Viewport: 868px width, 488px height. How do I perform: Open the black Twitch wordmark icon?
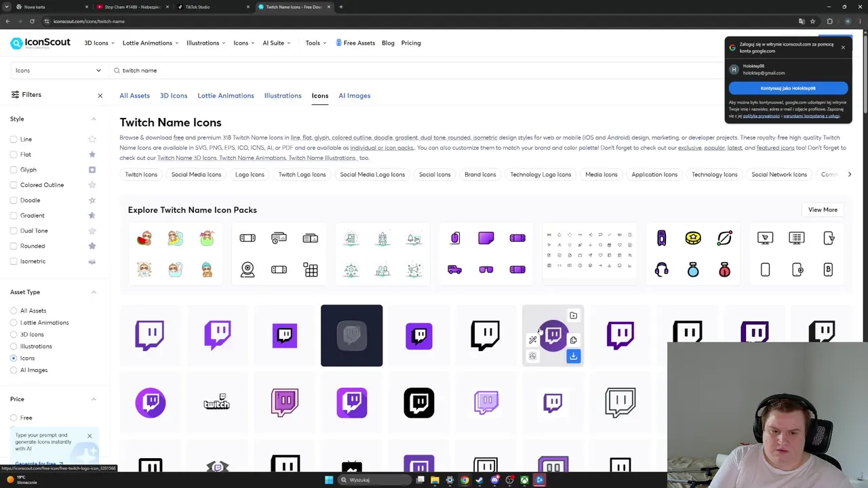217,403
